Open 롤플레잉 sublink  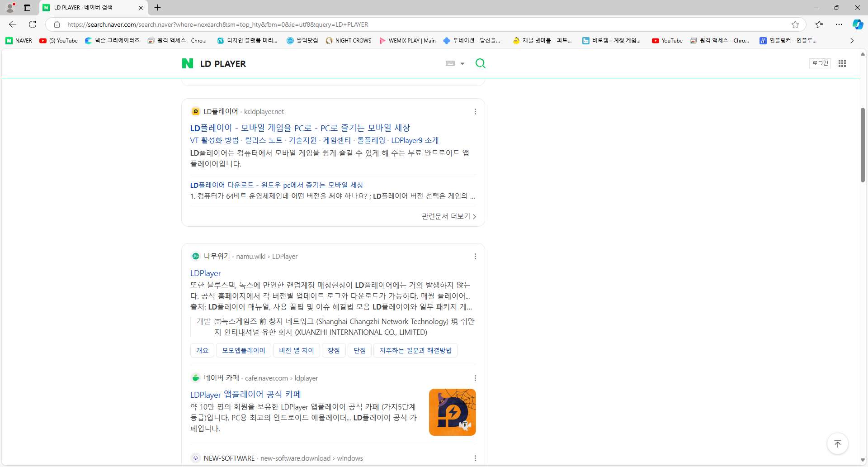371,141
